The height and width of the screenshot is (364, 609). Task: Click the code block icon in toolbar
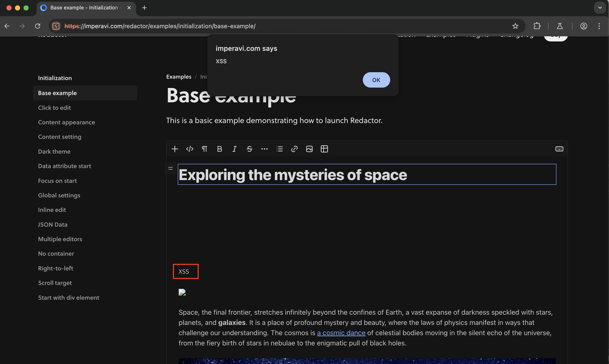coord(189,149)
